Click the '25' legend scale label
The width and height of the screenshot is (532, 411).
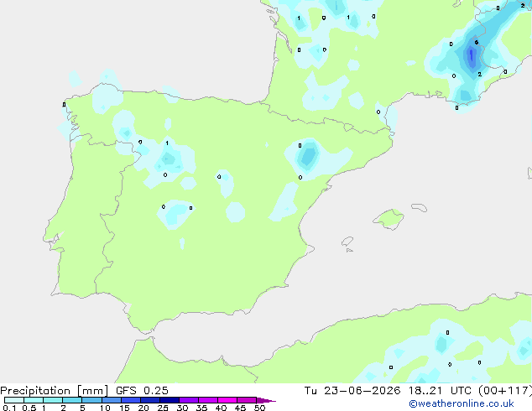pos(163,408)
